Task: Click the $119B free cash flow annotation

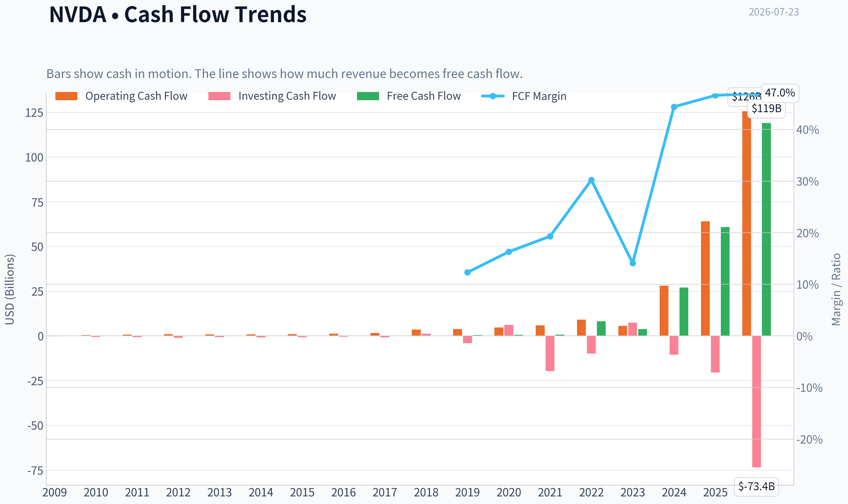Action: point(767,109)
